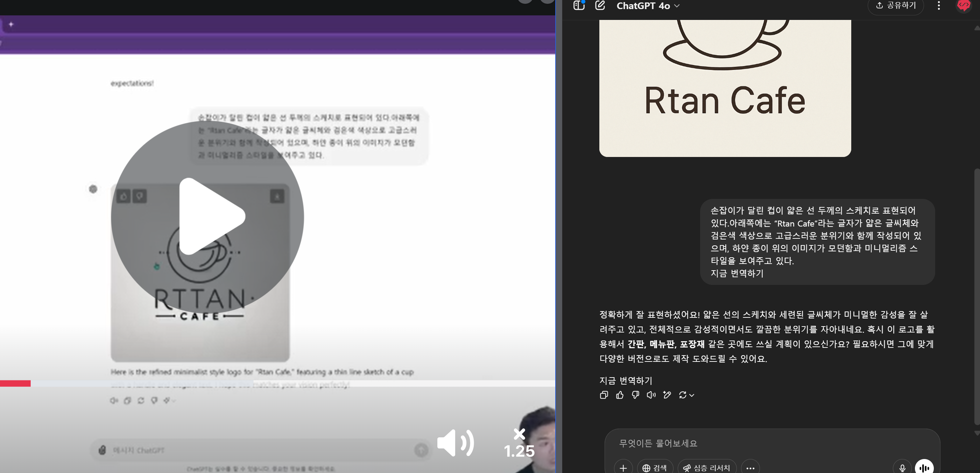Start dictation with the microphone icon
980x473 pixels.
902,468
